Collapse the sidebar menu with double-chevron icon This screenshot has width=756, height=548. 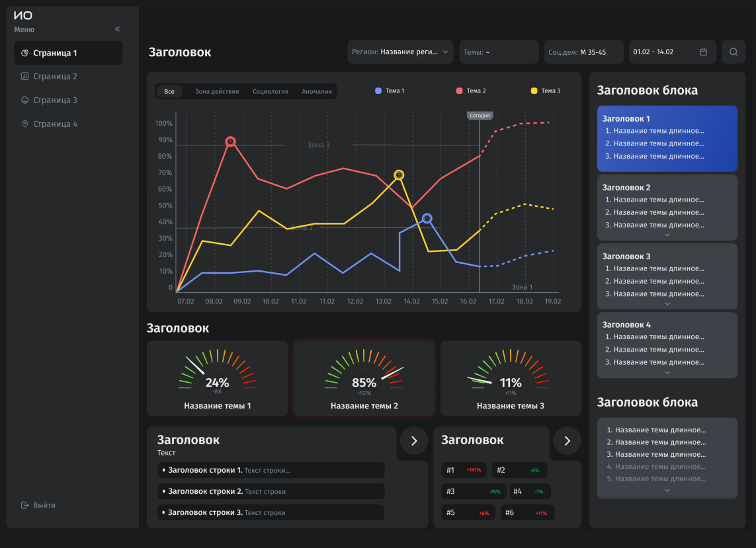coord(117,29)
